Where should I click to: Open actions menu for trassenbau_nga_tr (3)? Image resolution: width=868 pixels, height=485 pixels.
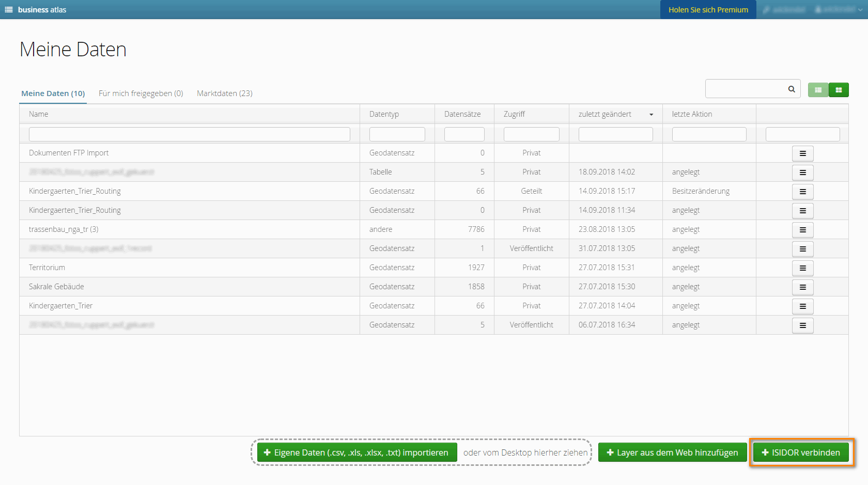click(x=802, y=230)
